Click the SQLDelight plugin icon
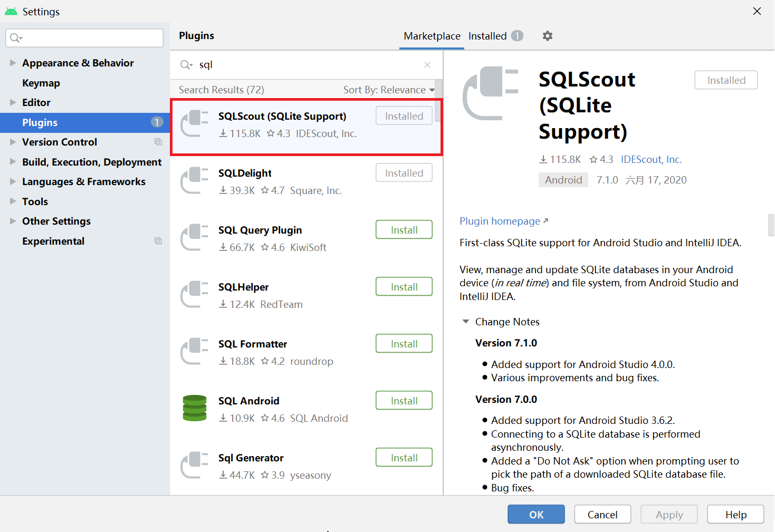 point(194,181)
